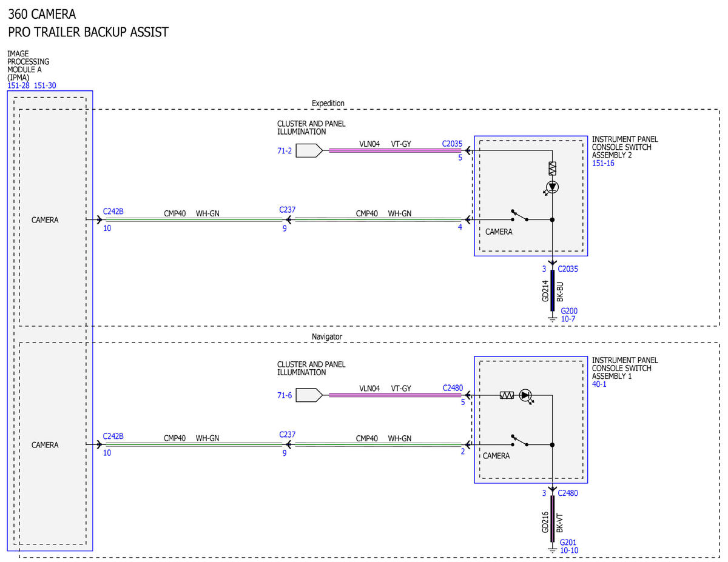Click the Expedition section label

tap(328, 103)
